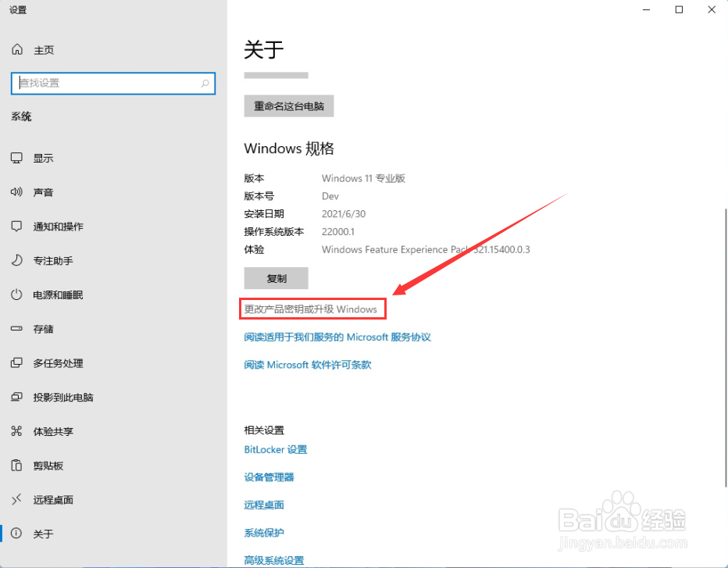
Task: Open 投影到此电脑 projection icon
Action: pos(17,397)
